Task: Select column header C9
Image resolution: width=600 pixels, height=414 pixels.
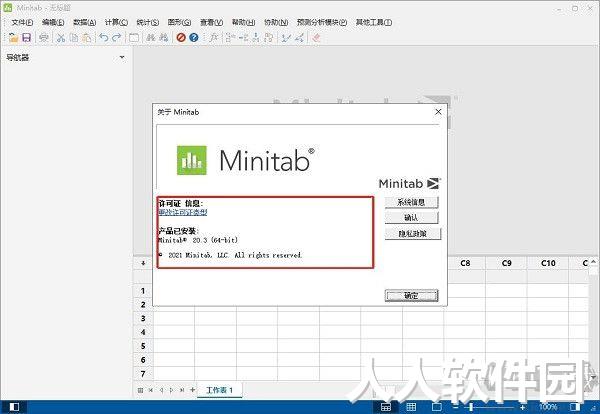Action: pos(506,263)
